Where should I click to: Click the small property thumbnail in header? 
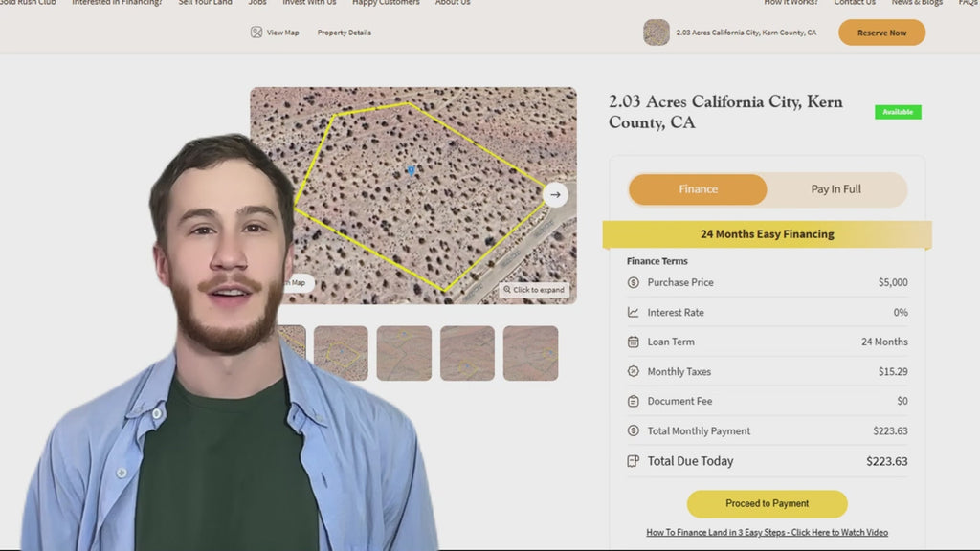(x=657, y=33)
